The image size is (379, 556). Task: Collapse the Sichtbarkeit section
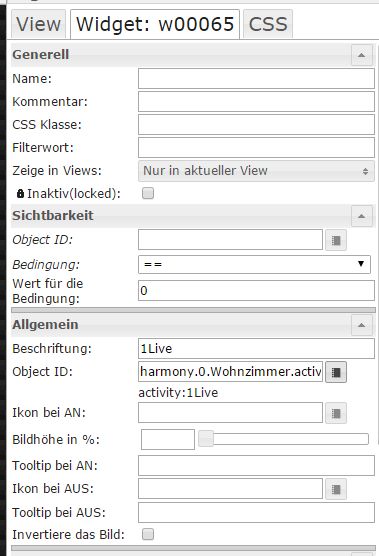click(x=361, y=216)
